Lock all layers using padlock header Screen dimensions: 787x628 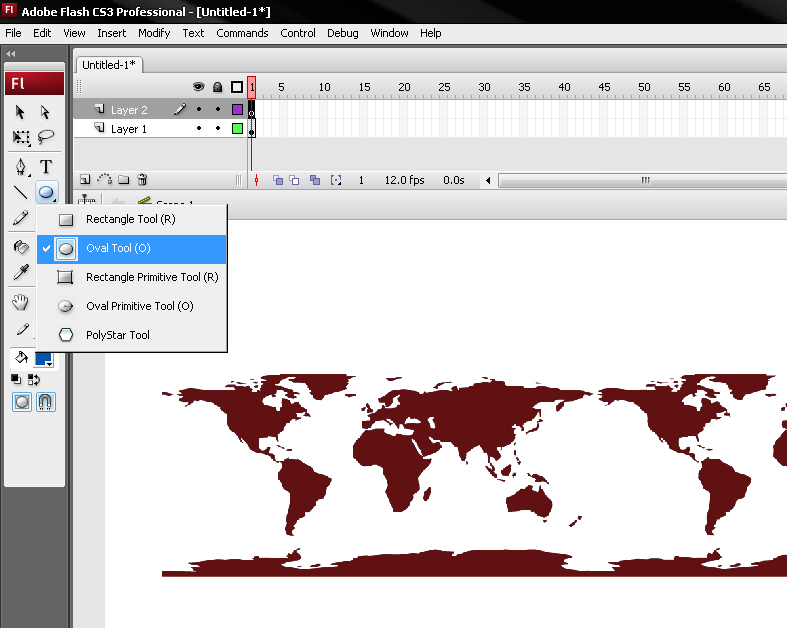(x=217, y=87)
